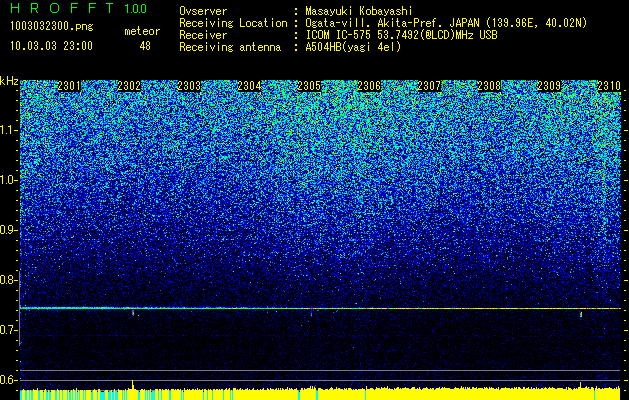
Task: Click the meteor count value 48
Action: (145, 46)
